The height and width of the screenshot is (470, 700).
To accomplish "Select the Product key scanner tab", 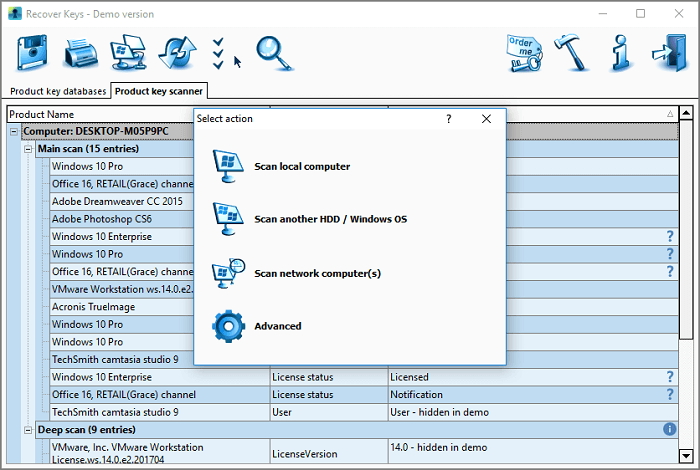I will pos(158,91).
